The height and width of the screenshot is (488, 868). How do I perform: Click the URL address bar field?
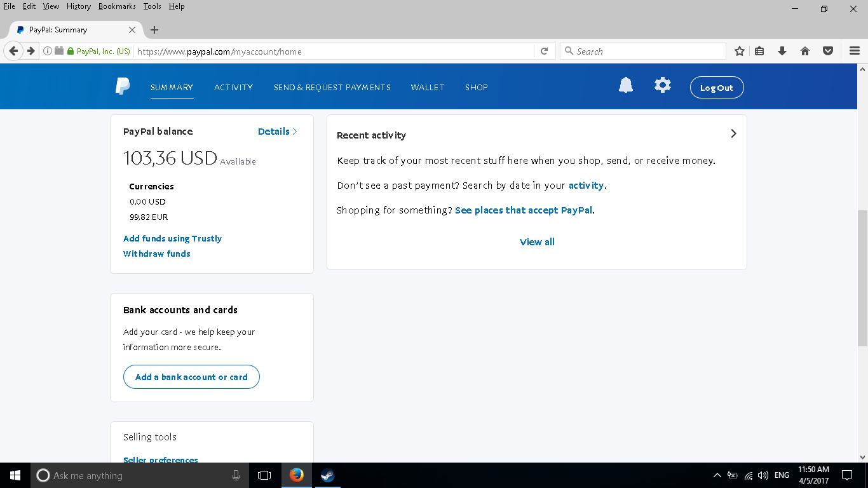point(334,51)
